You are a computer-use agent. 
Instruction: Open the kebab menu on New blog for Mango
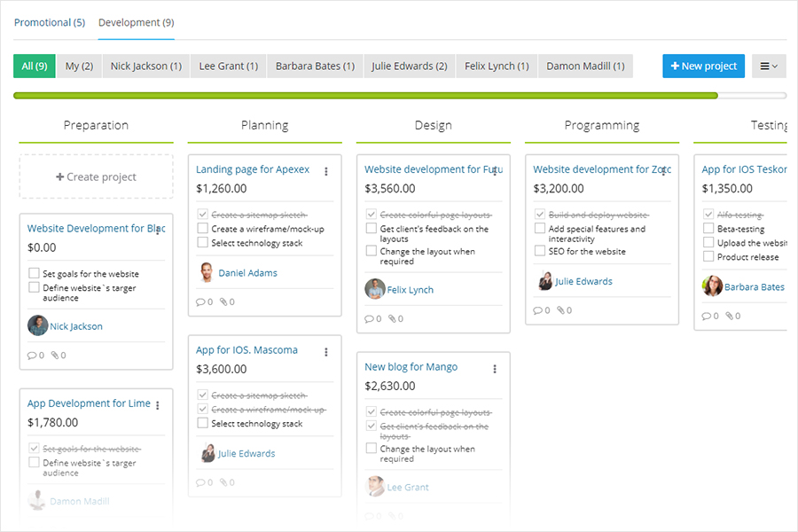tap(495, 367)
